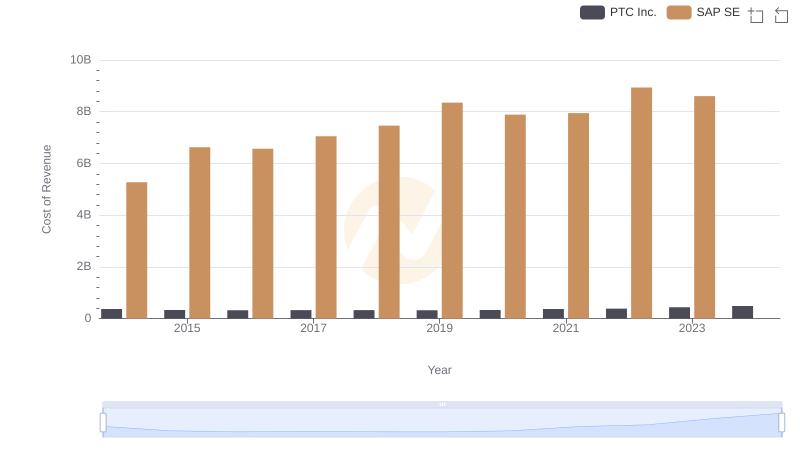Click the SAP SE bar for 2021
This screenshot has width=800, height=461.
(x=578, y=216)
